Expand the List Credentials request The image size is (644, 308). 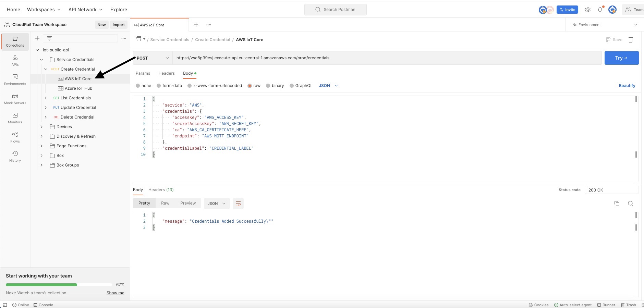click(x=46, y=98)
